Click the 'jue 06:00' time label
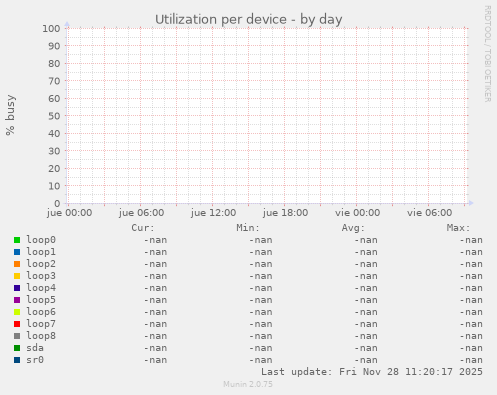The height and width of the screenshot is (395, 497). click(141, 213)
